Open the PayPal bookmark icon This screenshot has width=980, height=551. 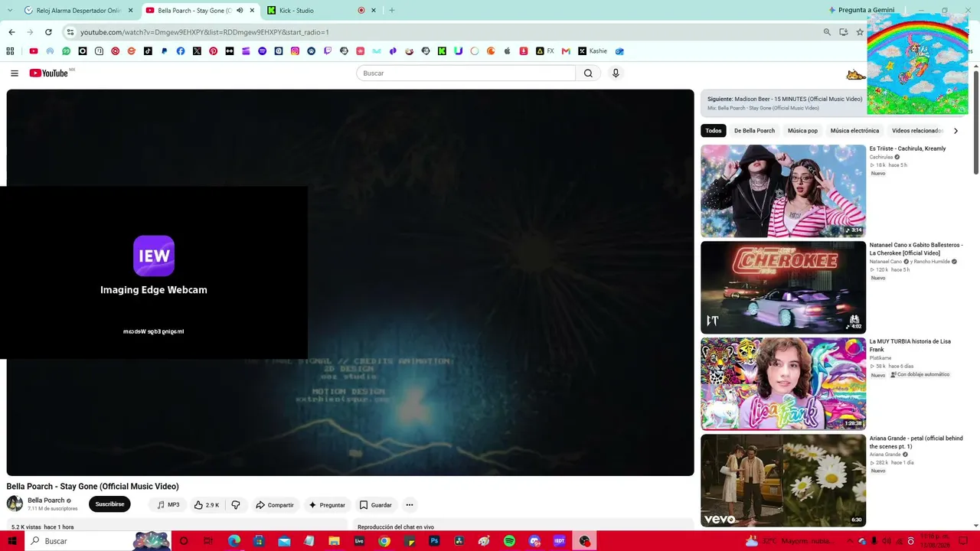pos(164,51)
